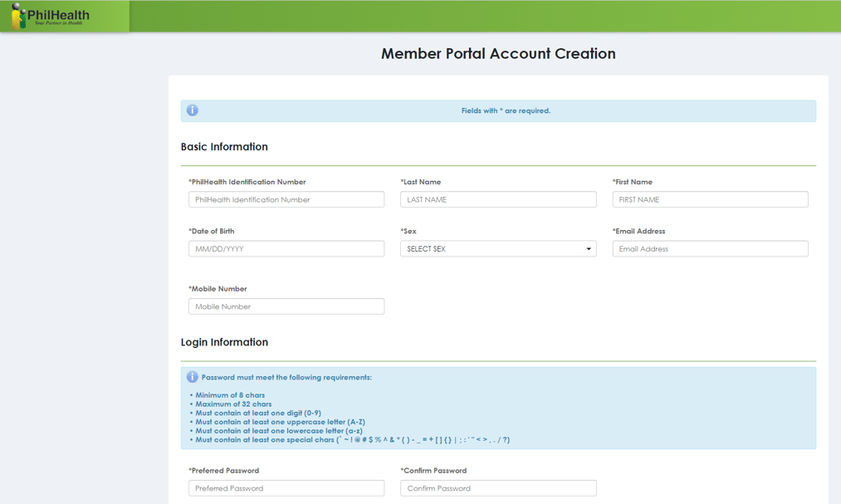This screenshot has height=504, width=841.
Task: Click into the Last Name field
Action: coord(498,200)
